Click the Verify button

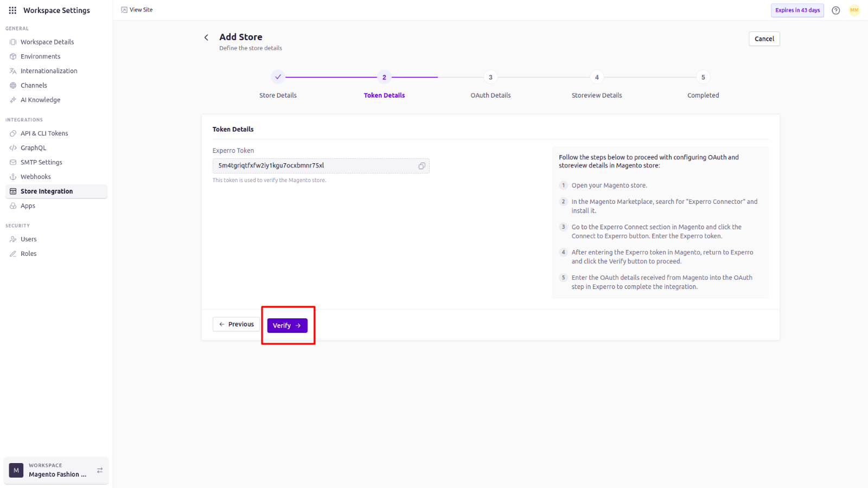288,325
